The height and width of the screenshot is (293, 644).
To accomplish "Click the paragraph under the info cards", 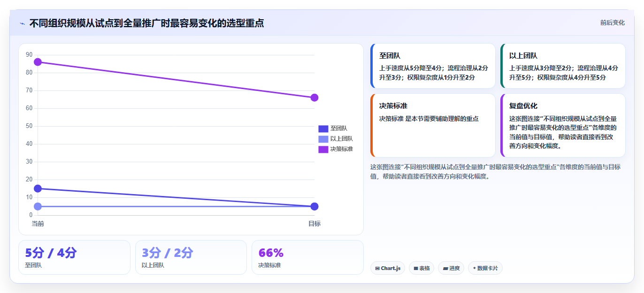I will point(495,172).
